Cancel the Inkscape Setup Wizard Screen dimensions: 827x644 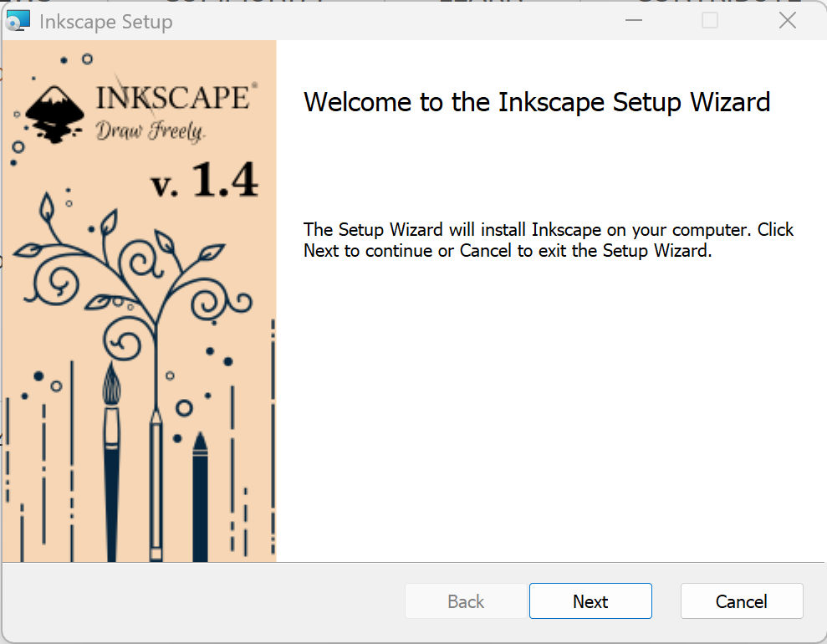point(742,601)
